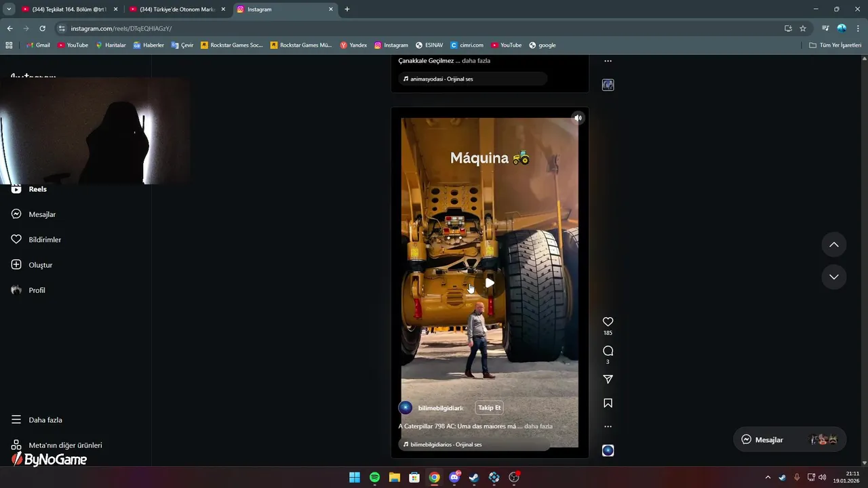This screenshot has height=488, width=868.
Task: Open Discord from the taskbar
Action: (454, 477)
